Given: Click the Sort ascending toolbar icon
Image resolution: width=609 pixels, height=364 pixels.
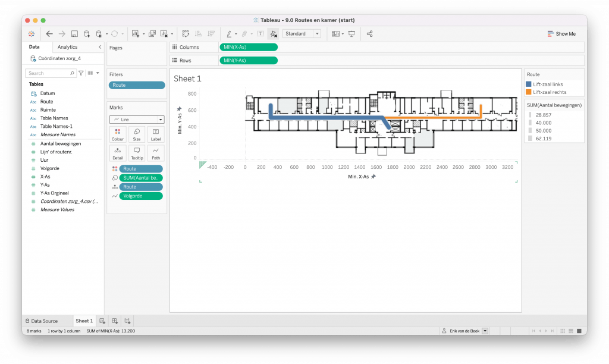Looking at the screenshot, I should tap(198, 34).
